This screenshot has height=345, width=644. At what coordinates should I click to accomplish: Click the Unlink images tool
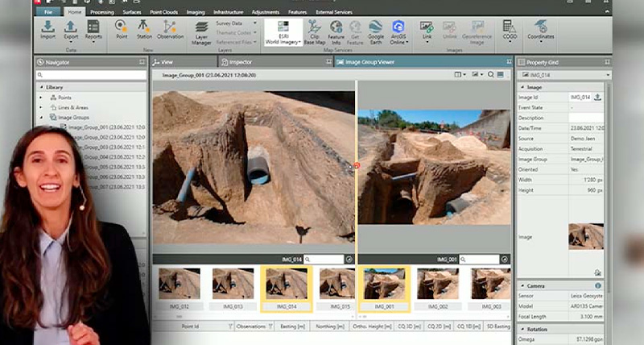[450, 30]
